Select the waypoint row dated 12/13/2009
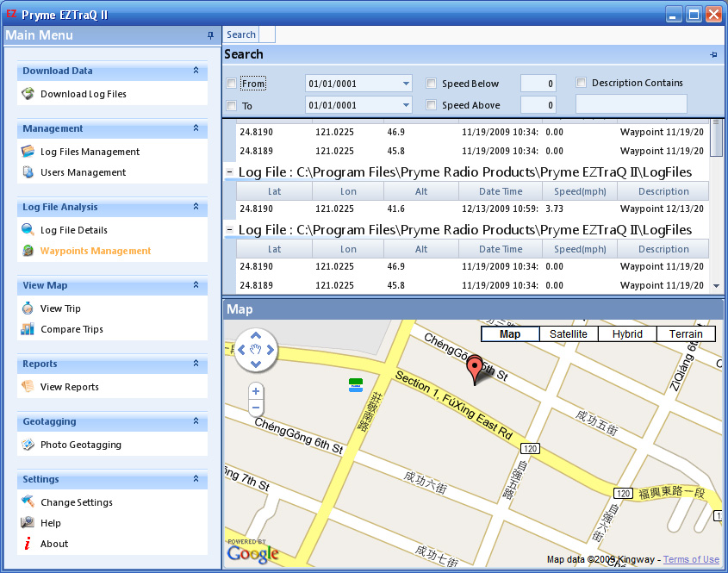 click(473, 209)
